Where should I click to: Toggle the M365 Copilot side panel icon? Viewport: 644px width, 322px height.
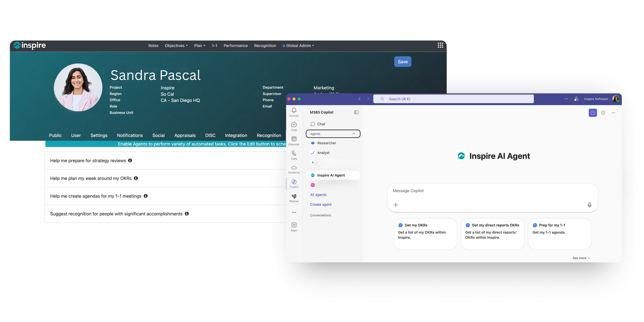tap(356, 112)
